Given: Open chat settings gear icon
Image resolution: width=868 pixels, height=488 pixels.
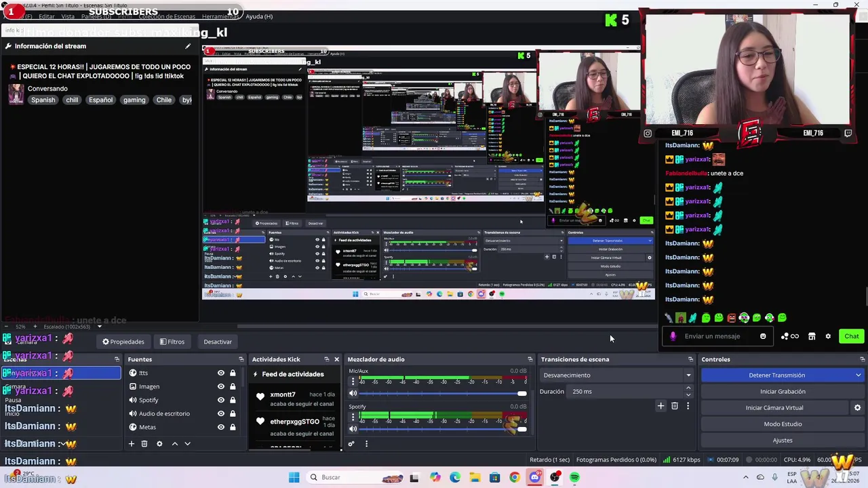Looking at the screenshot, I should [828, 336].
